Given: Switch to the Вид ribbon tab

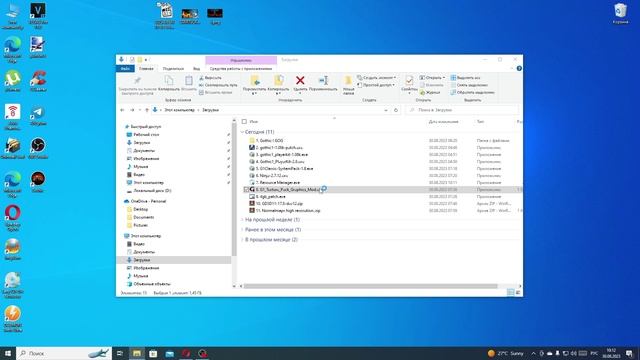Looking at the screenshot, I should pyautogui.click(x=197, y=69).
